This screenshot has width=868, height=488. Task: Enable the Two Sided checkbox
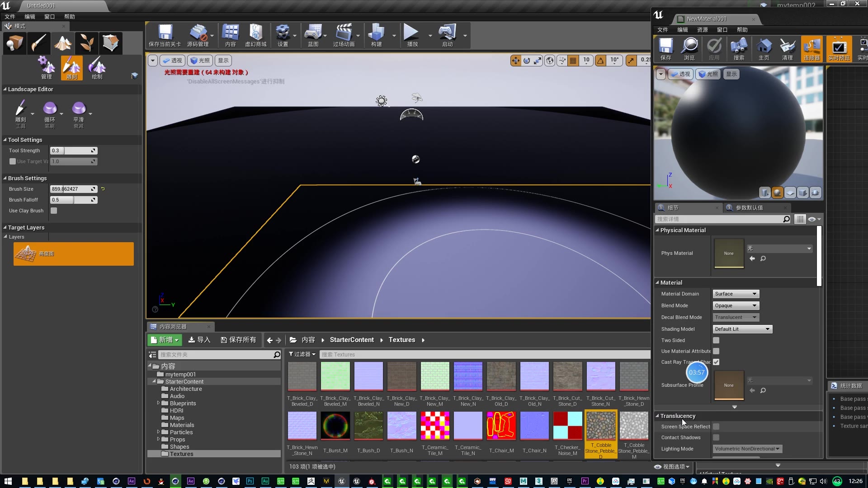pos(716,340)
